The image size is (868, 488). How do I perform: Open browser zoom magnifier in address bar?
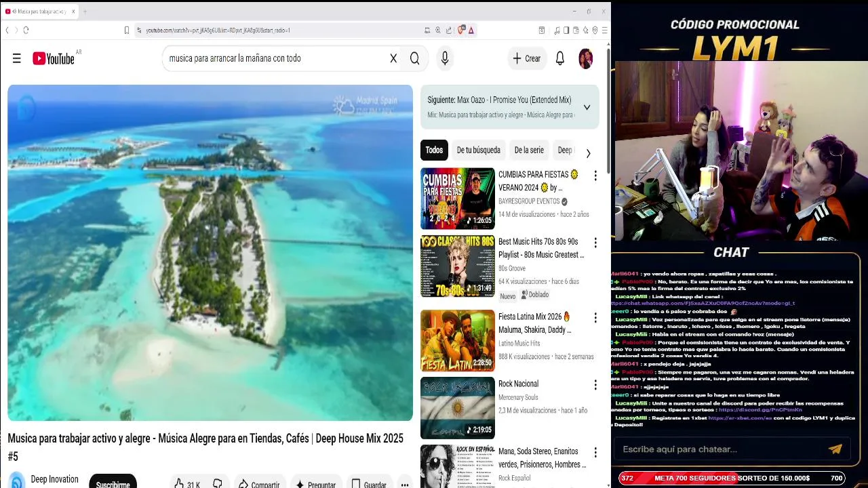click(x=438, y=30)
